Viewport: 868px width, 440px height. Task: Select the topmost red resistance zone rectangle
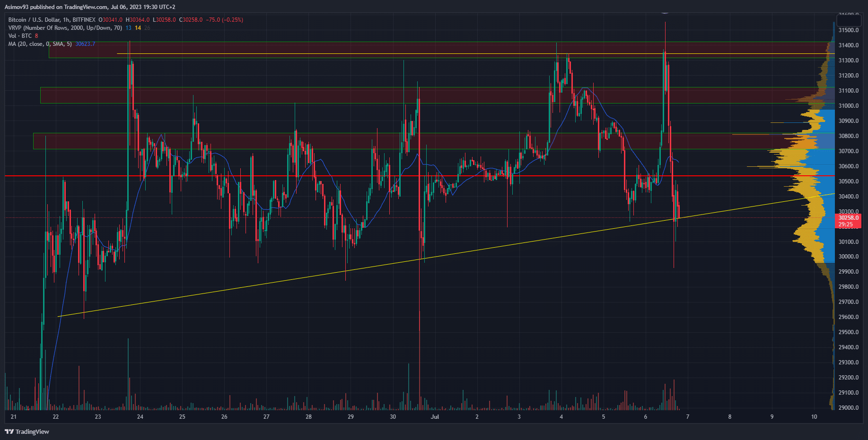441,50
